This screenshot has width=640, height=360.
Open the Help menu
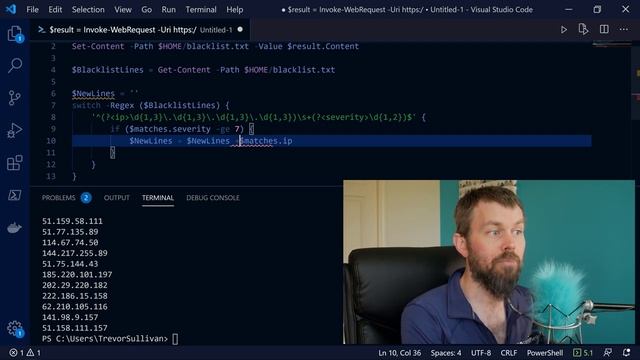(x=235, y=9)
